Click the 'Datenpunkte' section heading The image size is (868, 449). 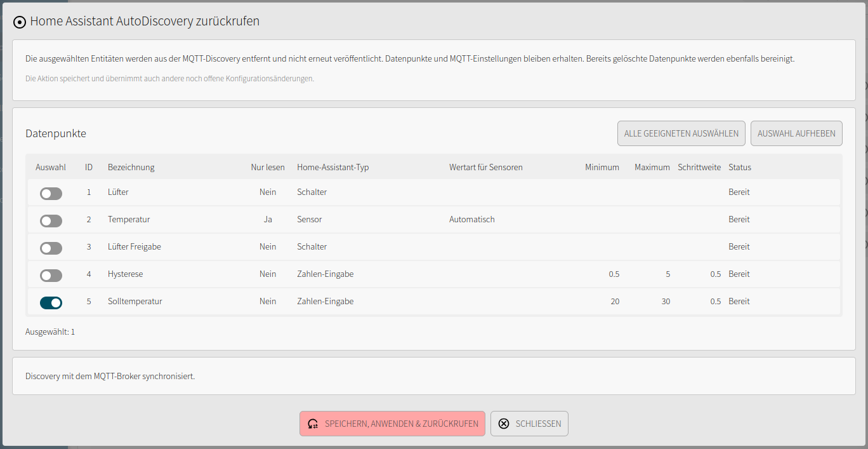pyautogui.click(x=56, y=133)
